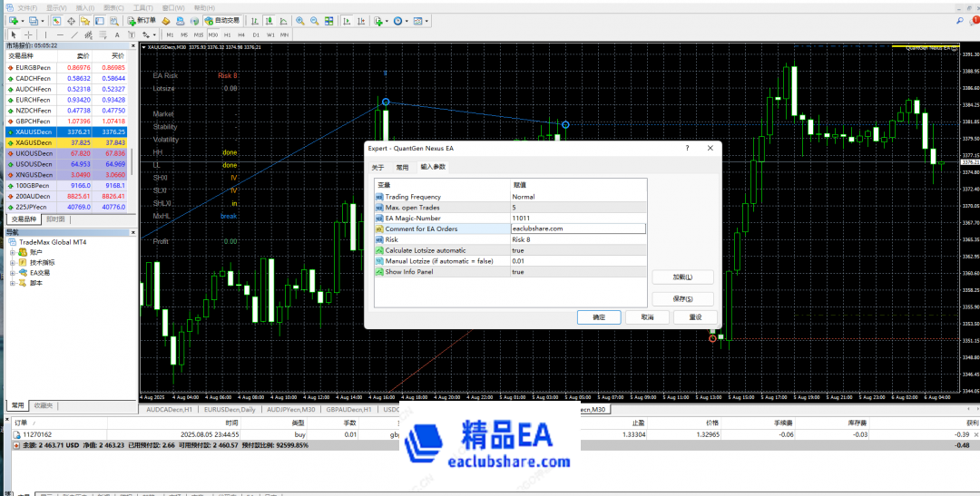Switch to the 关于 tab in Expert dialog
Screen dimensions: 980x496
[x=378, y=168]
